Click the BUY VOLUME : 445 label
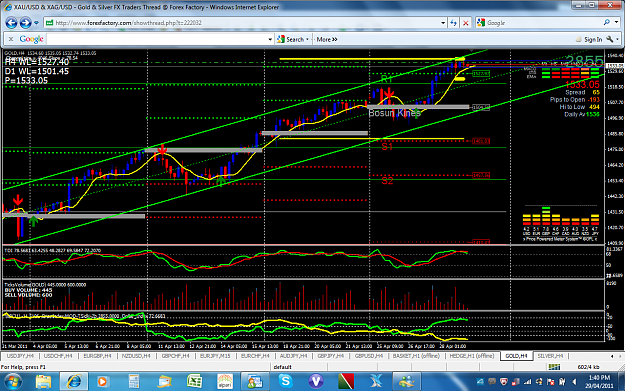The height and width of the screenshot is (391, 625). 28,290
